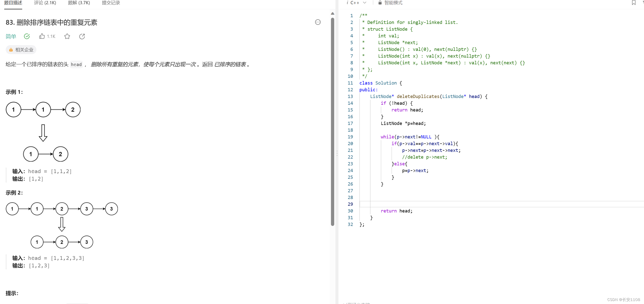Click the scroll-up arrow of description panel
This screenshot has width=644, height=304.
pos(332,13)
